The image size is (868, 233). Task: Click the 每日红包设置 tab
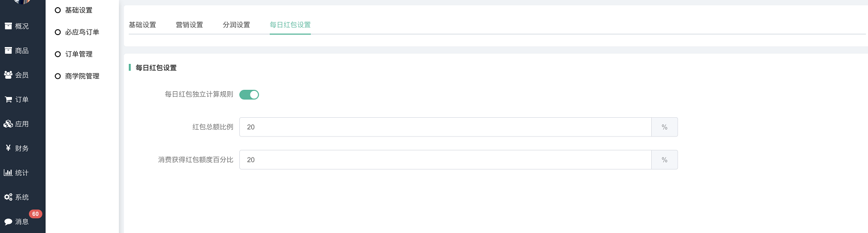(290, 25)
